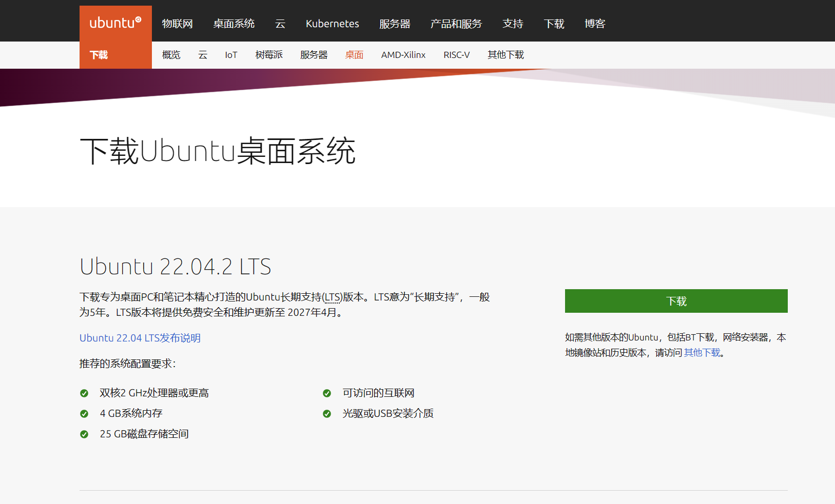Switch to the 其他下载 sub-navigation tab
The width and height of the screenshot is (835, 504).
click(506, 55)
